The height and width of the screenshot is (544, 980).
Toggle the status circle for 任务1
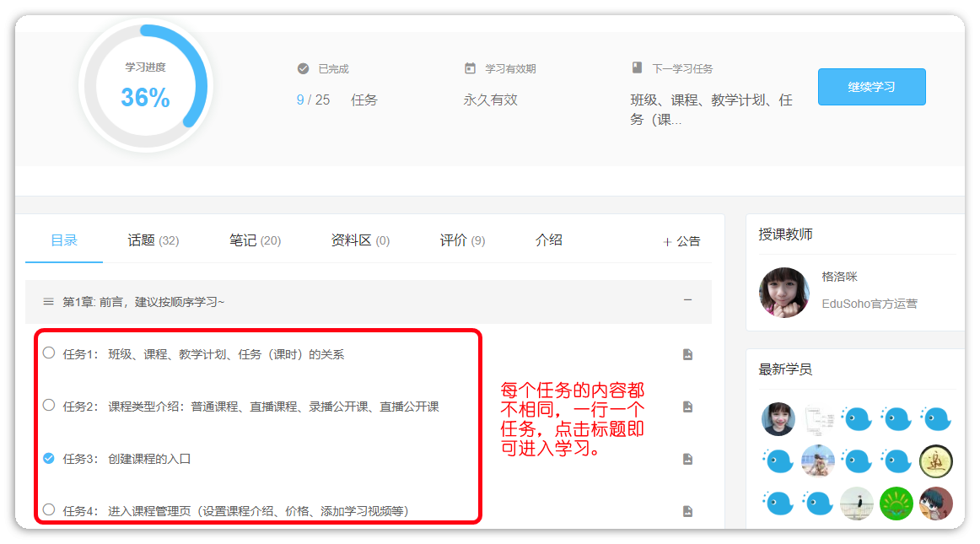tap(49, 353)
